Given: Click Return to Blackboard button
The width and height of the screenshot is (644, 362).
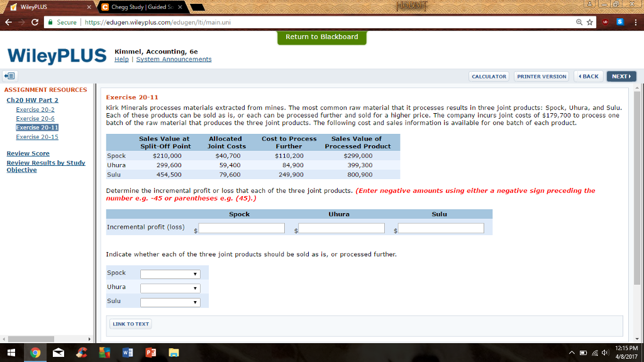Looking at the screenshot, I should coord(322,37).
